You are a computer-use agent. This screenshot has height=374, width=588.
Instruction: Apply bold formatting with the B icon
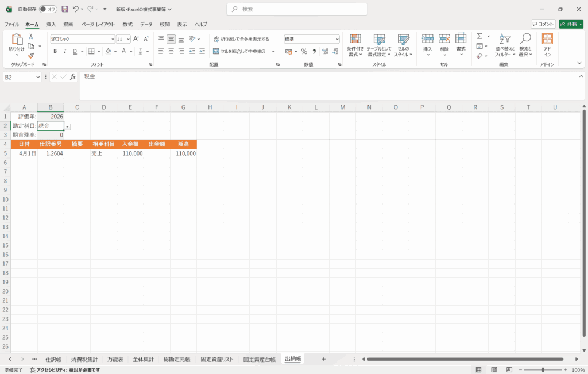coord(55,51)
